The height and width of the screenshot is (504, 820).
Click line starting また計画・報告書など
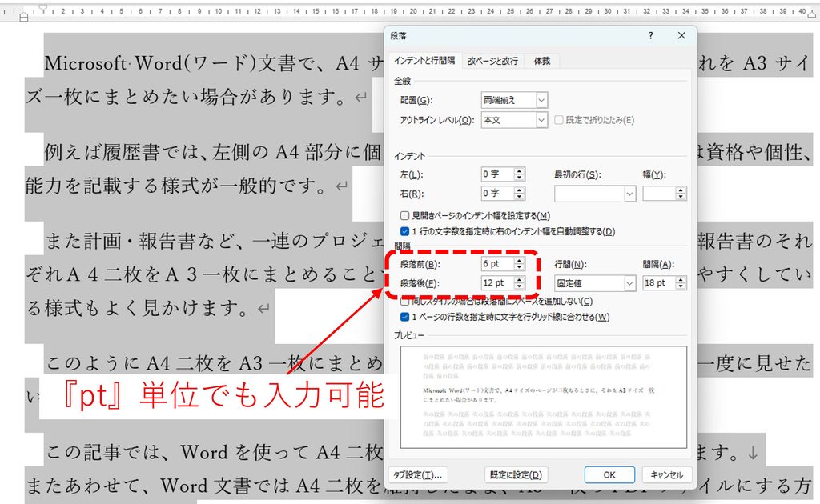[215, 241]
